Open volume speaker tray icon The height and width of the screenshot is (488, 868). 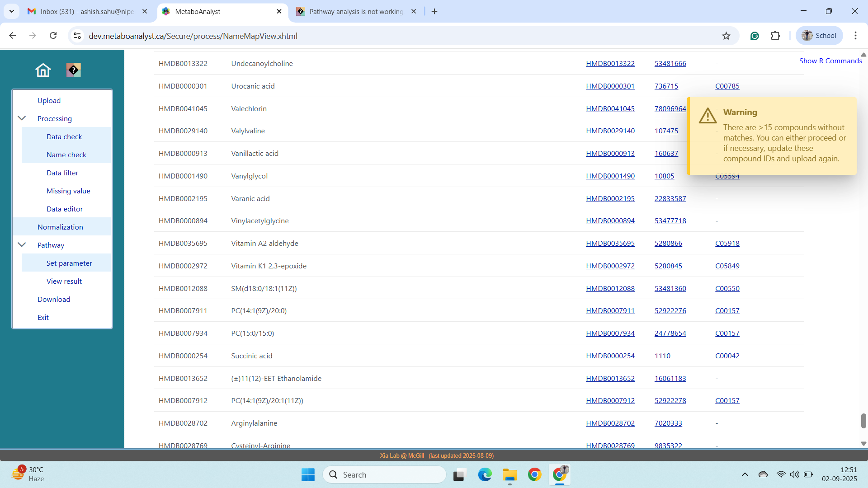(794, 474)
